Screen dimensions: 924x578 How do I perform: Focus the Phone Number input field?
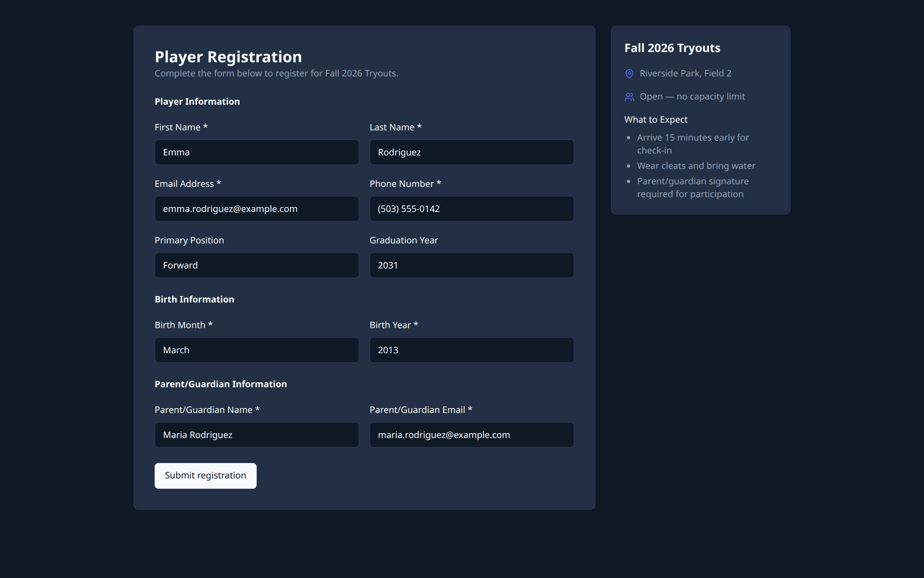[x=472, y=209]
